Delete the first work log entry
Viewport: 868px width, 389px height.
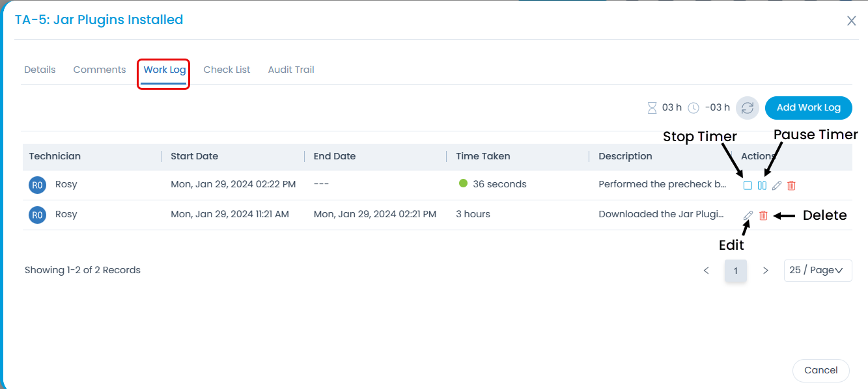[x=792, y=185]
